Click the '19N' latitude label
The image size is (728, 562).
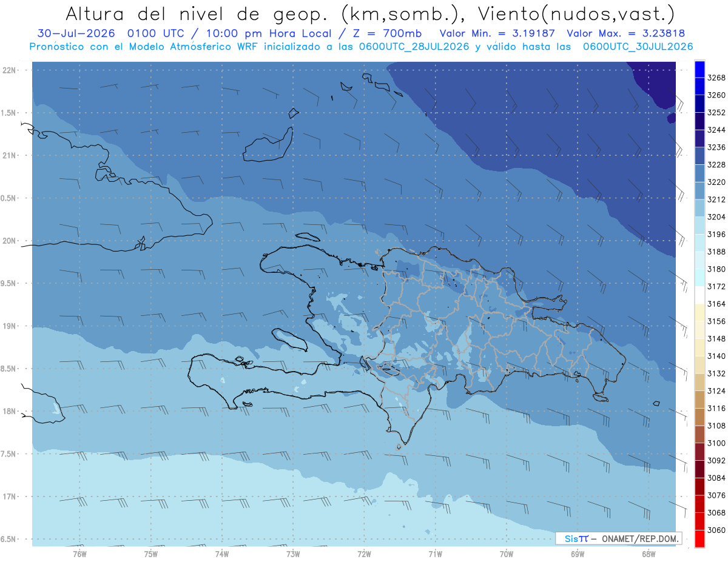pyautogui.click(x=9, y=326)
